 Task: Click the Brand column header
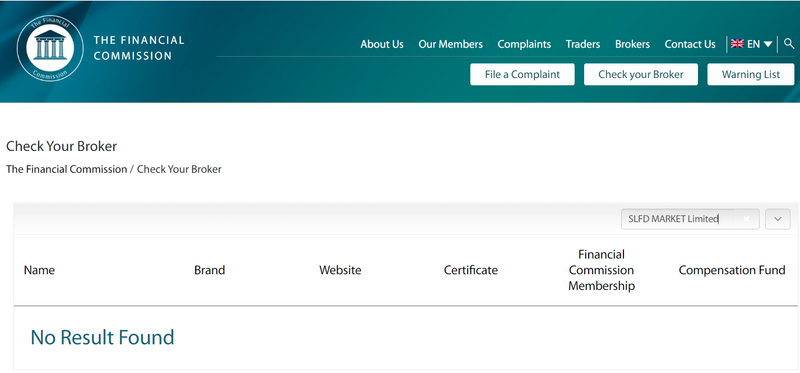pos(209,270)
